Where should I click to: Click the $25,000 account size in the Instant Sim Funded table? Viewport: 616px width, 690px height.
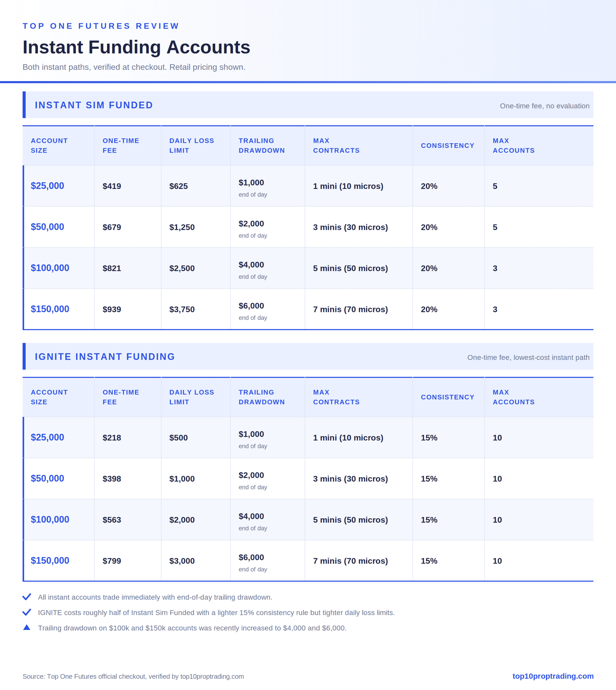point(47,185)
